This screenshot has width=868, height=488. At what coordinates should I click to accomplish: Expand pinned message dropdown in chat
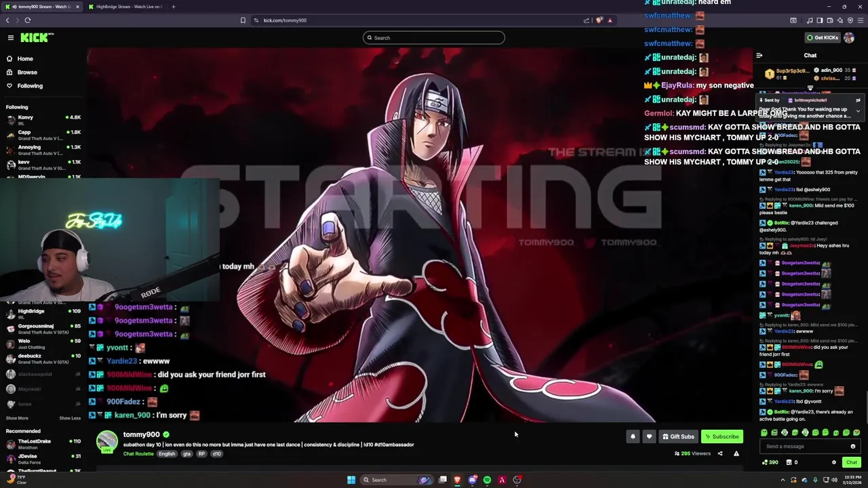858,111
